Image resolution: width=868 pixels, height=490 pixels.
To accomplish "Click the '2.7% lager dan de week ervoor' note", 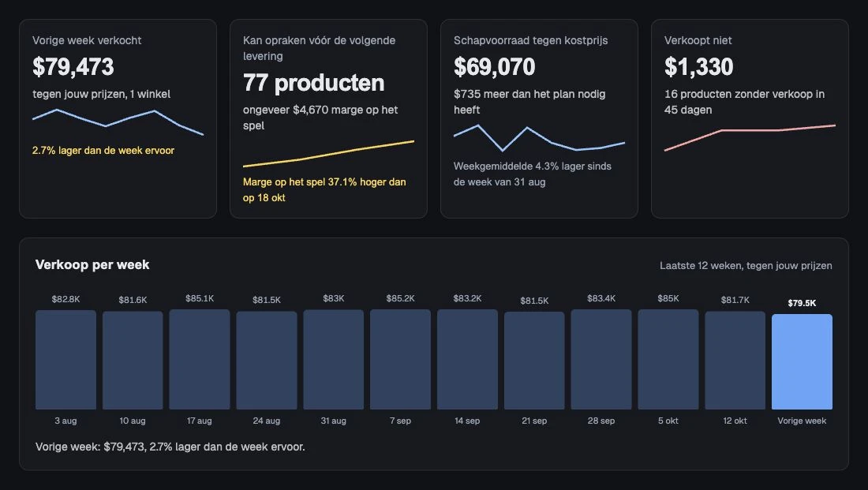I will 103,151.
